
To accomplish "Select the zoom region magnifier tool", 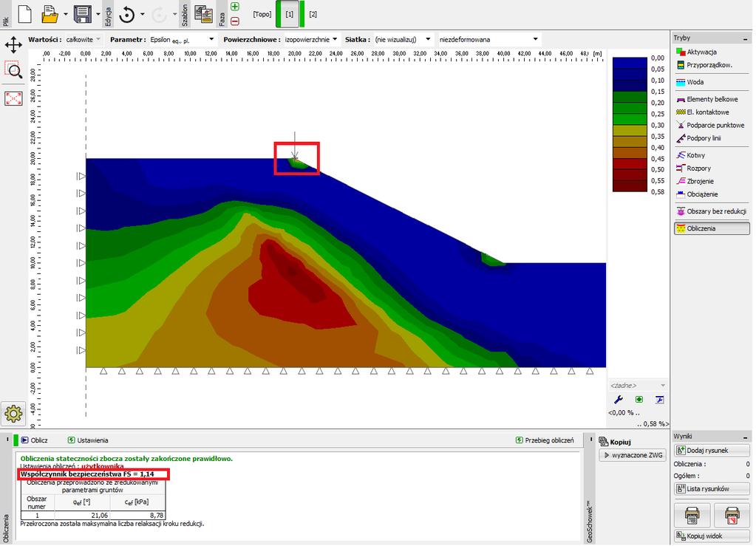I will pyautogui.click(x=13, y=70).
